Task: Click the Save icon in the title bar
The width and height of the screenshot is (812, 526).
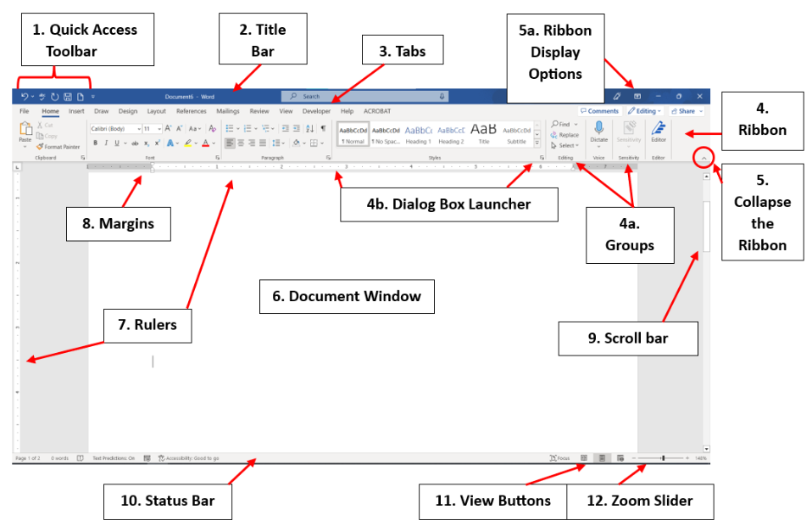Action: (68, 97)
